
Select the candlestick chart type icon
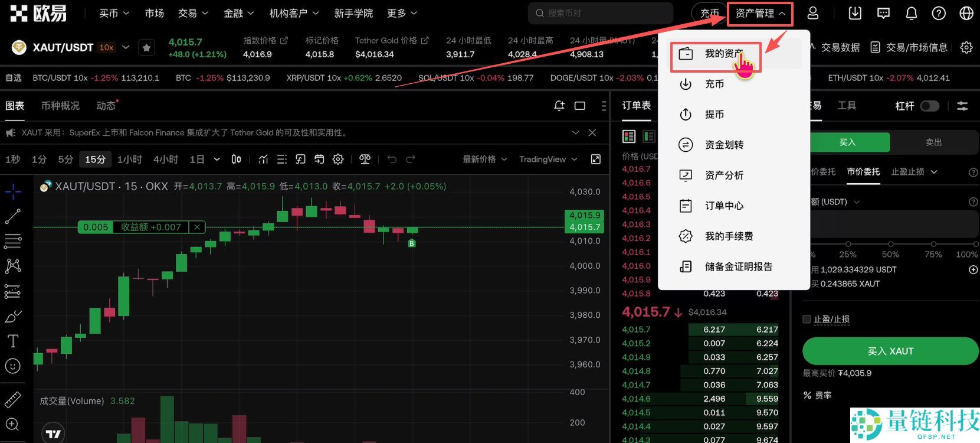[x=236, y=159]
